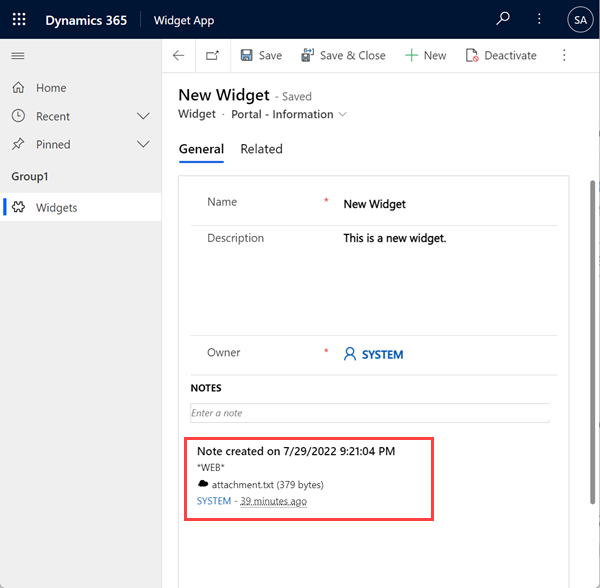600x588 pixels.
Task: Click the NOTES section heading
Action: click(206, 388)
